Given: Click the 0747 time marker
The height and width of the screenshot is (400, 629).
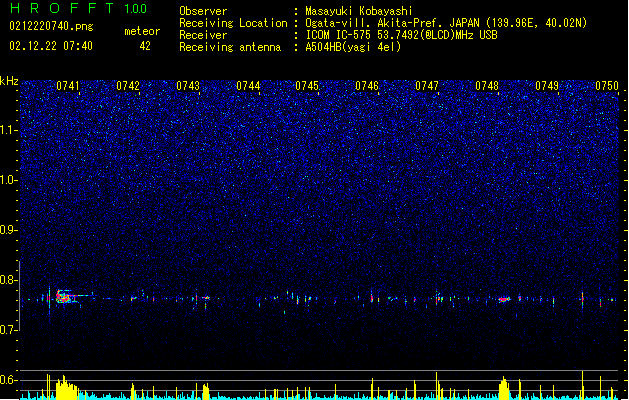Looking at the screenshot, I should pyautogui.click(x=427, y=86).
